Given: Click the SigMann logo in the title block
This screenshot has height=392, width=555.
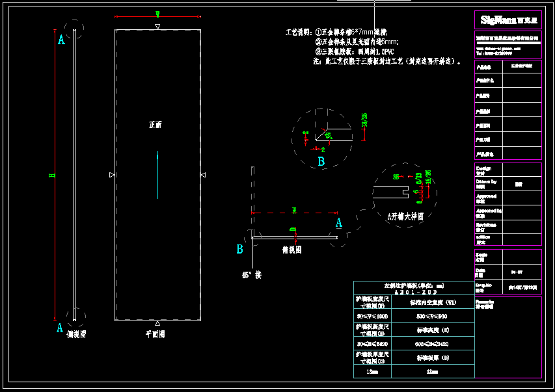Looking at the screenshot, I should (x=508, y=21).
